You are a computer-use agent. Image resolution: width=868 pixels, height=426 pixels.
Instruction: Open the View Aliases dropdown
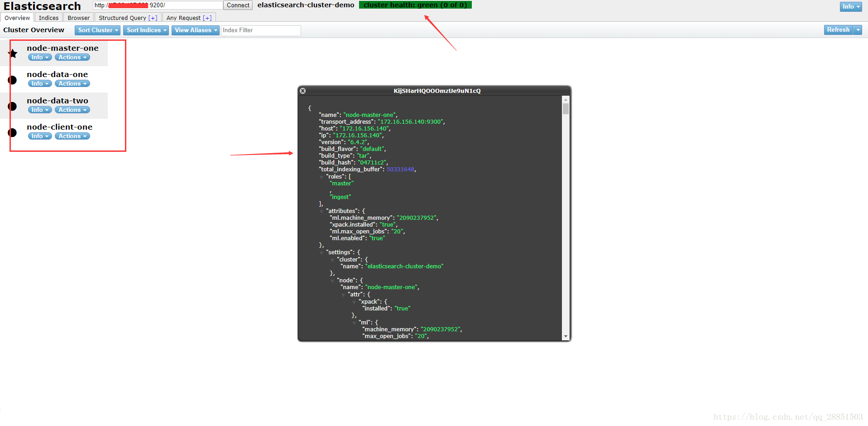(196, 30)
